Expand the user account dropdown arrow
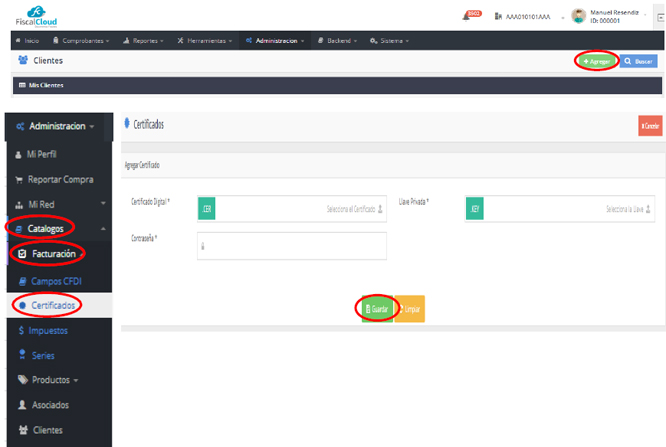The width and height of the screenshot is (666, 447). 645,15
